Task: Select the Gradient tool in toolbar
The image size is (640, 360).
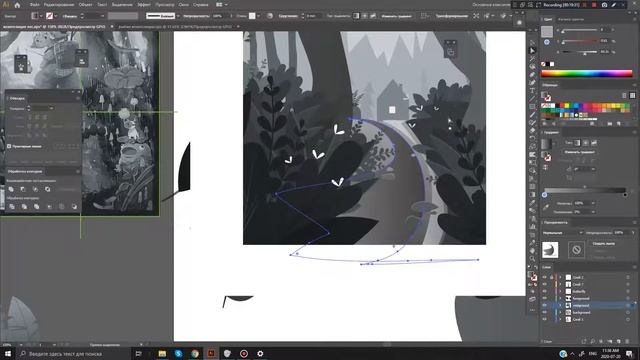Action: point(532,195)
